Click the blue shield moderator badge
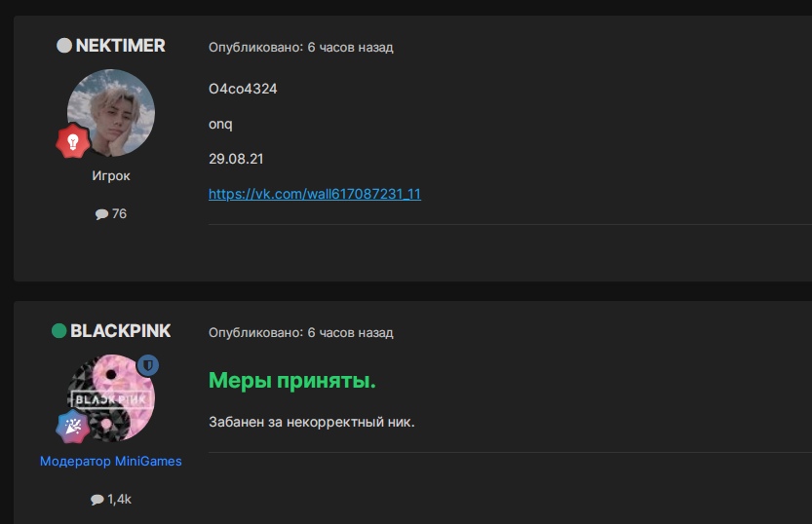812x524 pixels. pos(147,365)
